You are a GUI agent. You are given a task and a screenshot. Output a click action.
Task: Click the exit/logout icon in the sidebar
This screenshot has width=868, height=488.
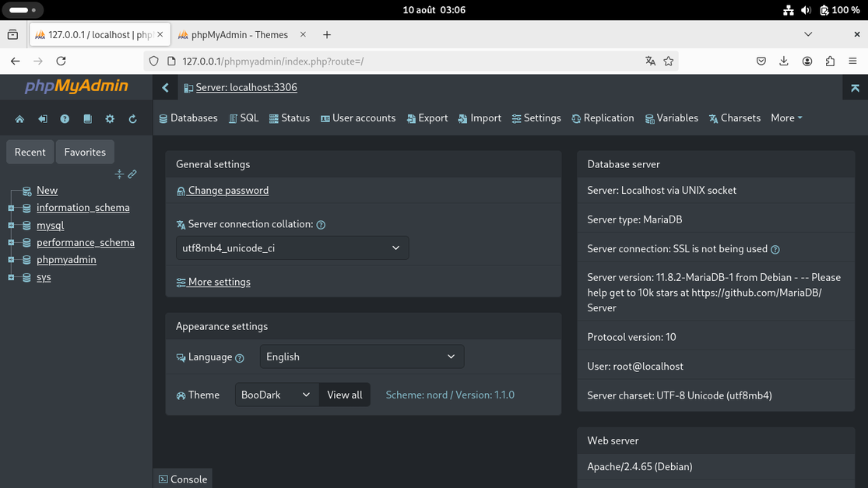(x=43, y=120)
